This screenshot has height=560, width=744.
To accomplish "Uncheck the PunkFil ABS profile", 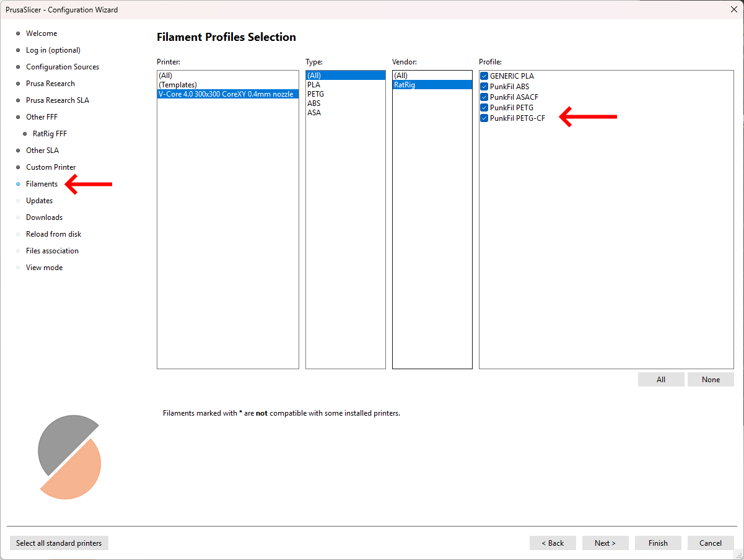I will [x=484, y=87].
